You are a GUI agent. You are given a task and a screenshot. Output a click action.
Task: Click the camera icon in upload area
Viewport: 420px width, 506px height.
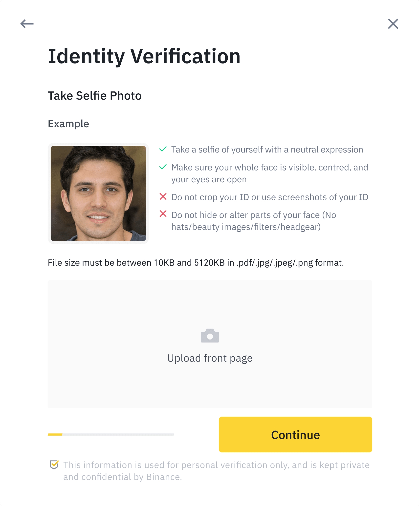[210, 336]
